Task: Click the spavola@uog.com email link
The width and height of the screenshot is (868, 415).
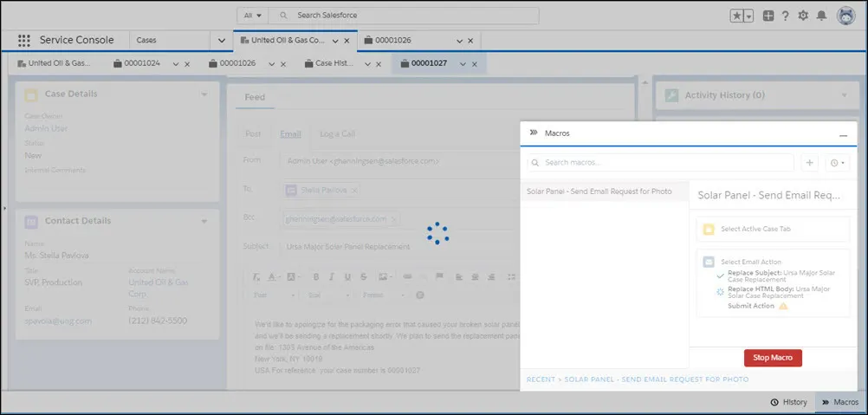Action: (58, 321)
